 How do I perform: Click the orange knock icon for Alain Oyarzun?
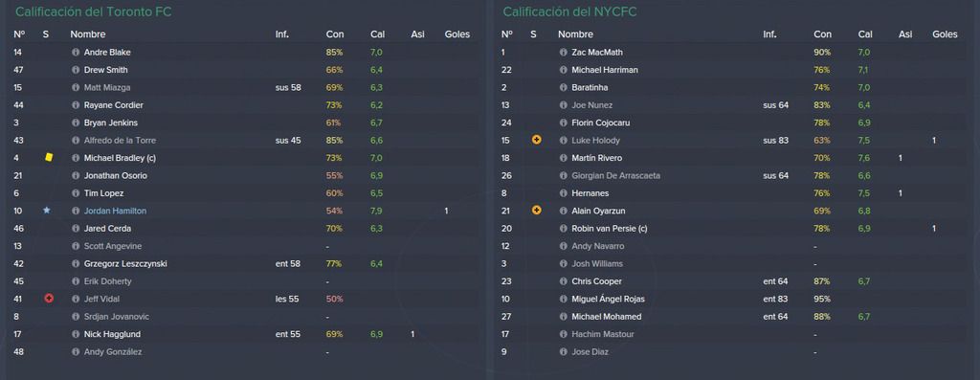(536, 211)
